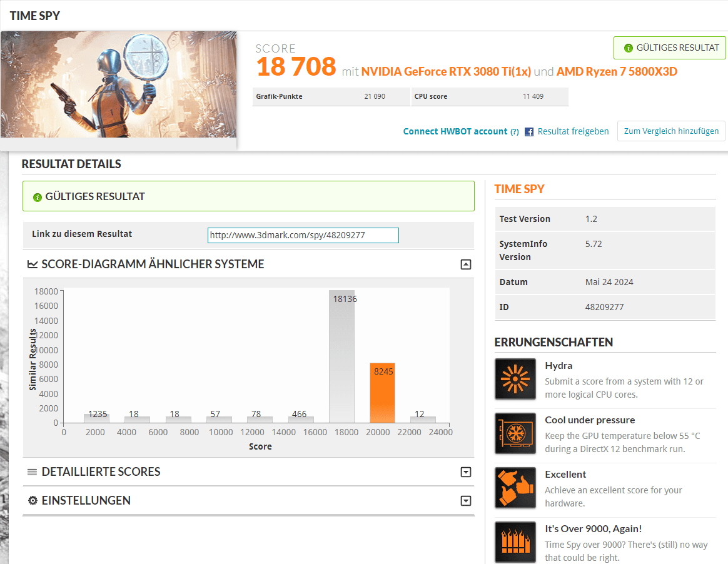
Task: Click the Hydra achievement icon
Action: coord(515,379)
